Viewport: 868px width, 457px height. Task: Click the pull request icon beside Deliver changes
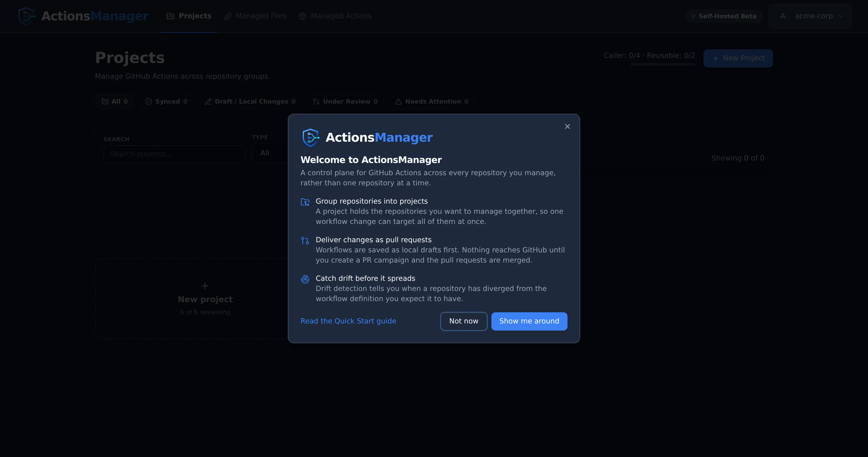305,241
